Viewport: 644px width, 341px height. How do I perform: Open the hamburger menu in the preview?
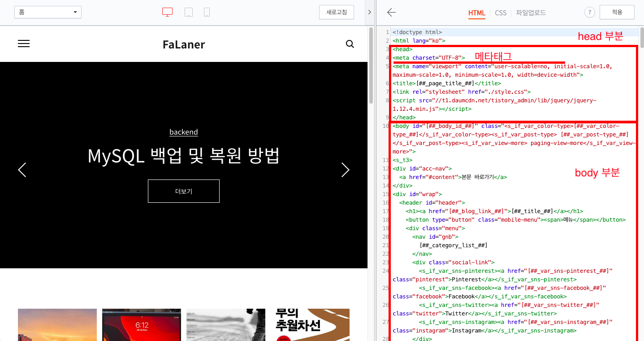coord(23,44)
